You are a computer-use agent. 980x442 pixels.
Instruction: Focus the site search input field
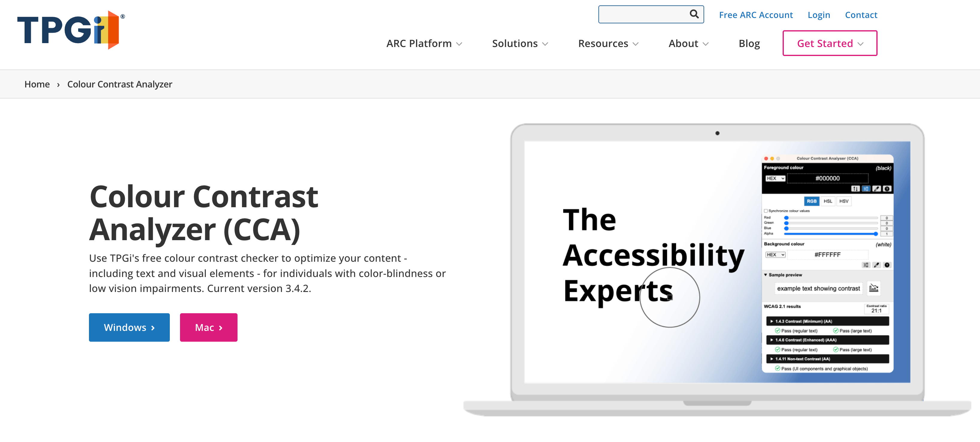coord(651,14)
